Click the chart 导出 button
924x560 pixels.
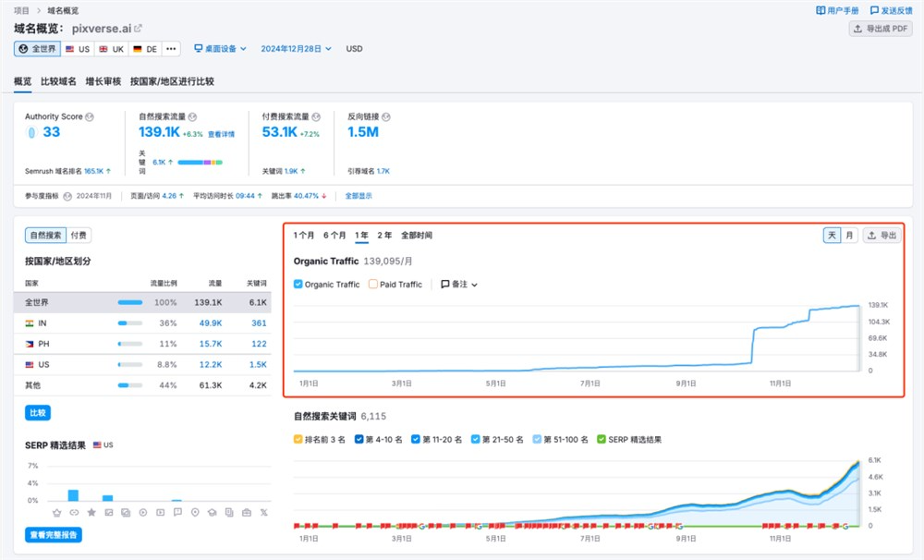882,236
